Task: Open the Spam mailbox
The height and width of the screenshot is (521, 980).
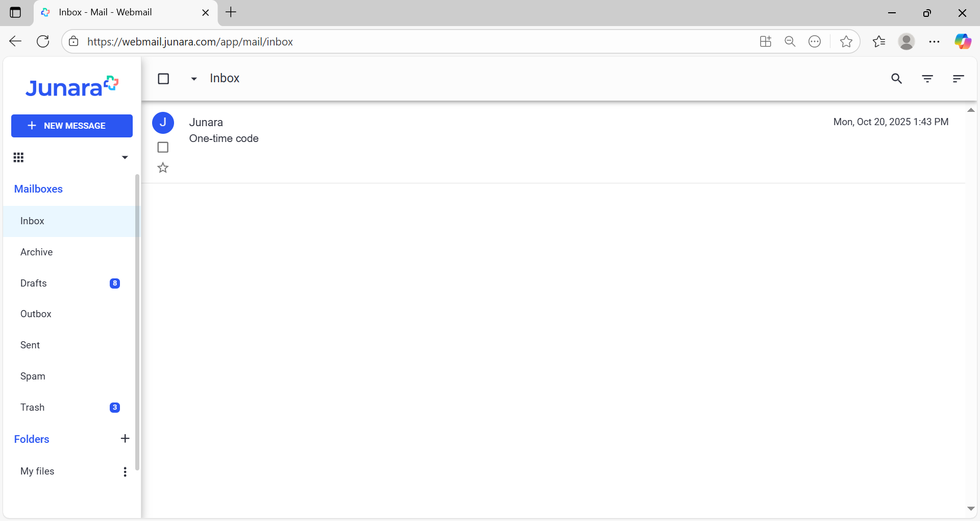Action: coord(69,376)
